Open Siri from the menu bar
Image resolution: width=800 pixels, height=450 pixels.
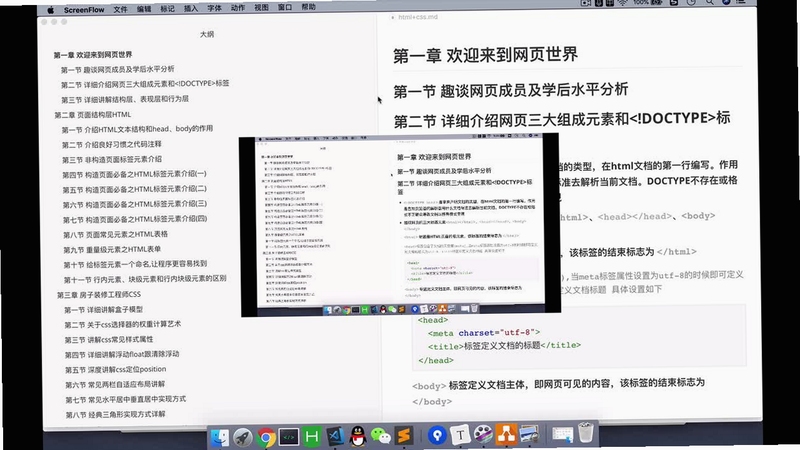pyautogui.click(x=726, y=2)
